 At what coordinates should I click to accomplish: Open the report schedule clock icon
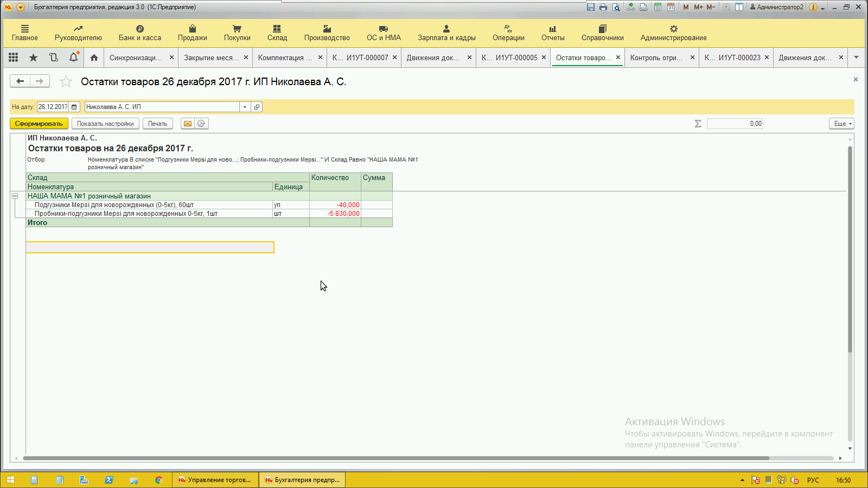pyautogui.click(x=201, y=124)
